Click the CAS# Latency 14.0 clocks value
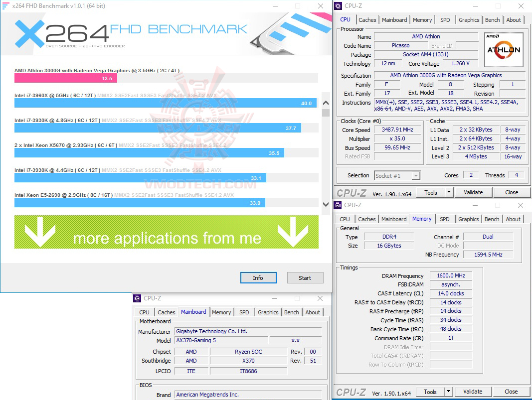The image size is (532, 400). [x=451, y=293]
